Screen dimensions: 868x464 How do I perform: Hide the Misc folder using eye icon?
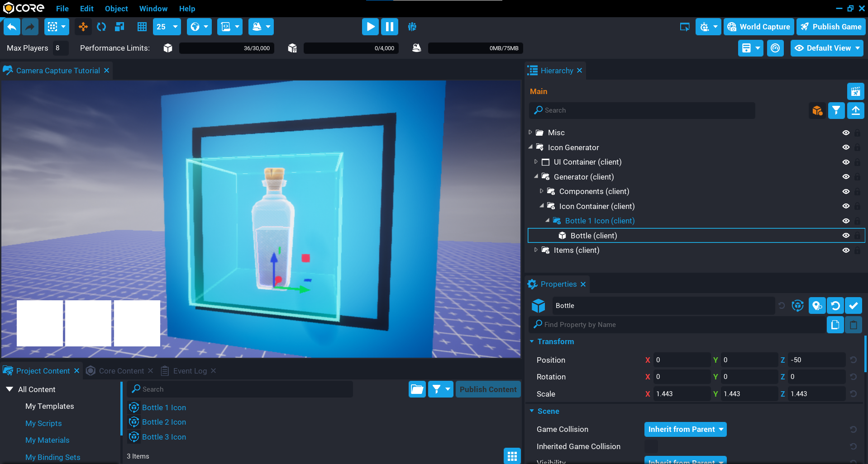coord(845,133)
